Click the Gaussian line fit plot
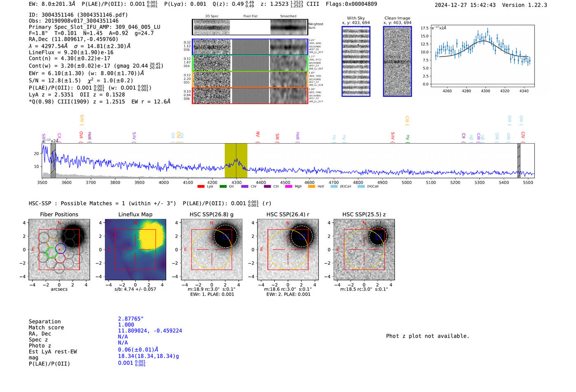Image resolution: width=576 pixels, height=392 pixels. tap(483, 56)
